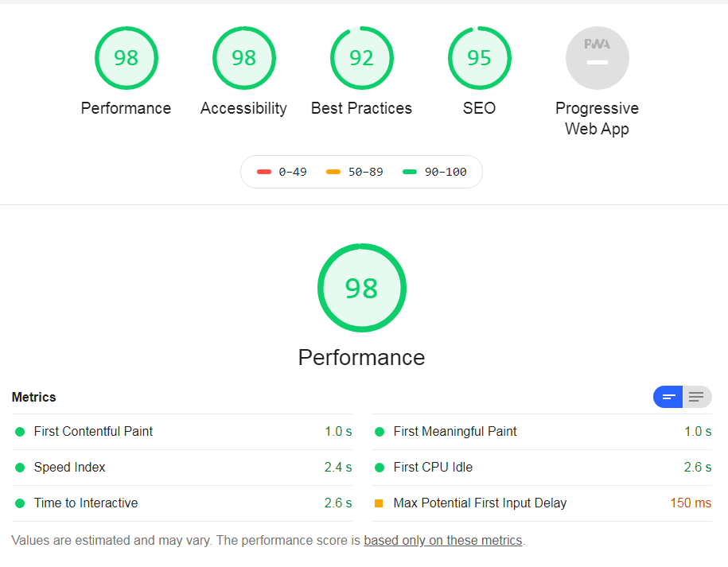Click the green 90-100 legend swatch
The height and width of the screenshot is (567, 728).
click(410, 172)
